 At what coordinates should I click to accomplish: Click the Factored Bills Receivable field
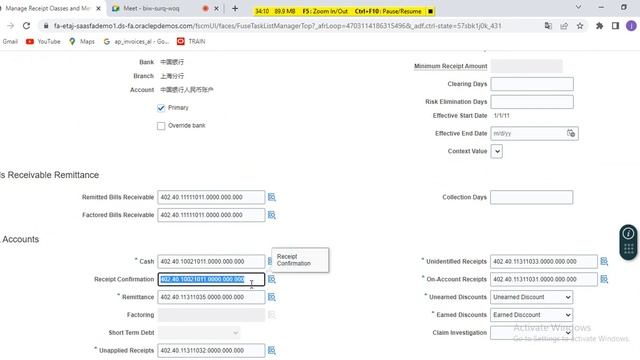[211, 215]
